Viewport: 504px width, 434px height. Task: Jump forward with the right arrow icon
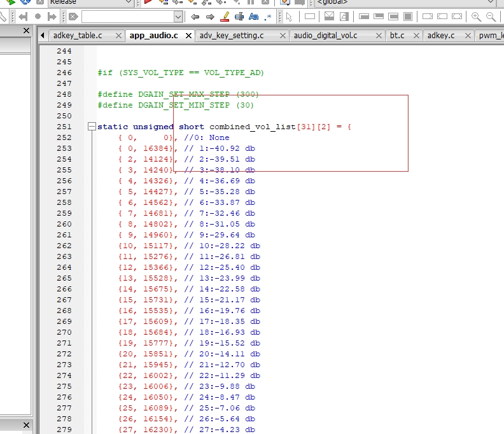210,17
